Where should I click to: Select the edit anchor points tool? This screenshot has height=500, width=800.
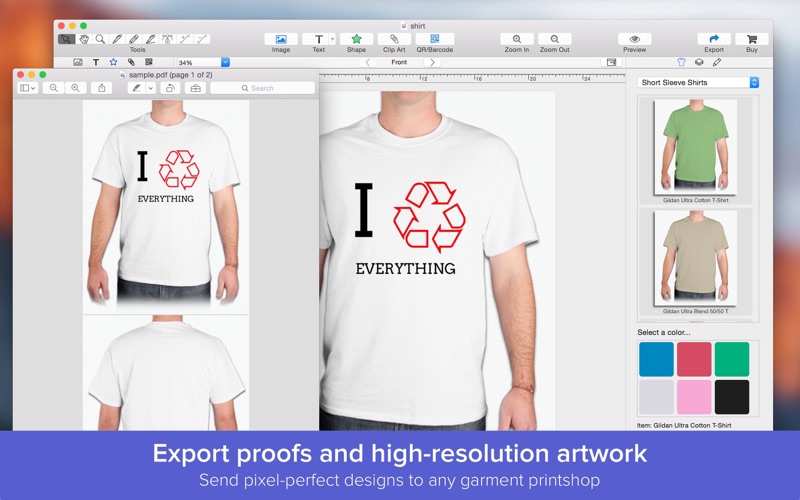(x=168, y=39)
